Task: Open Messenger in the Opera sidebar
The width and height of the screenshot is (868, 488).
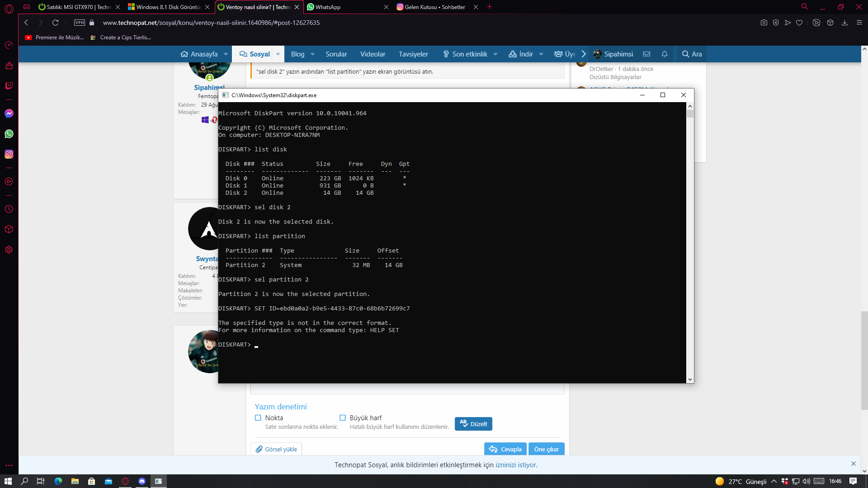Action: click(x=9, y=113)
